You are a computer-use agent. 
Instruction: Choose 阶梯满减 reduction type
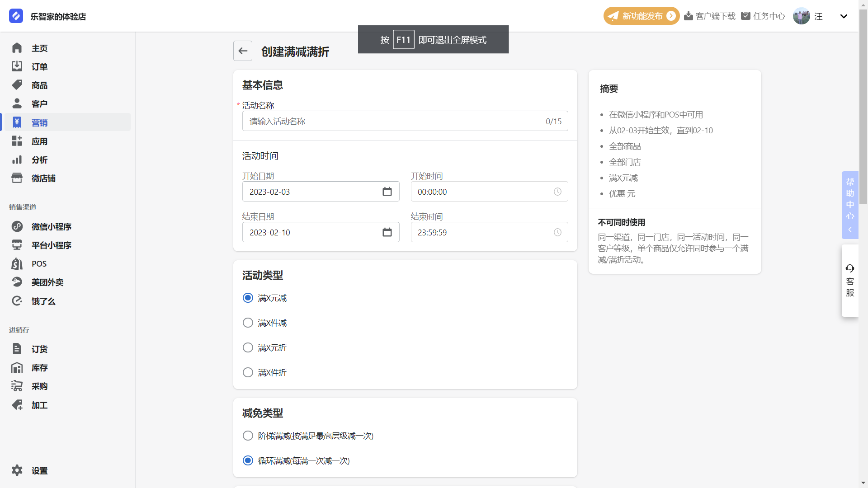click(248, 436)
